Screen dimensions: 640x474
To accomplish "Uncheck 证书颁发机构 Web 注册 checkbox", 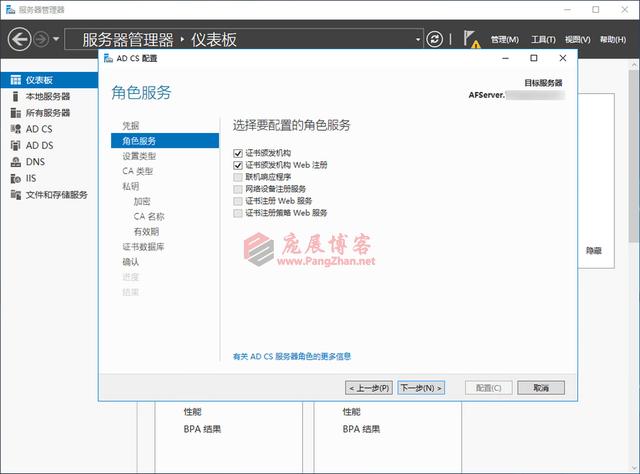I will pos(238,165).
